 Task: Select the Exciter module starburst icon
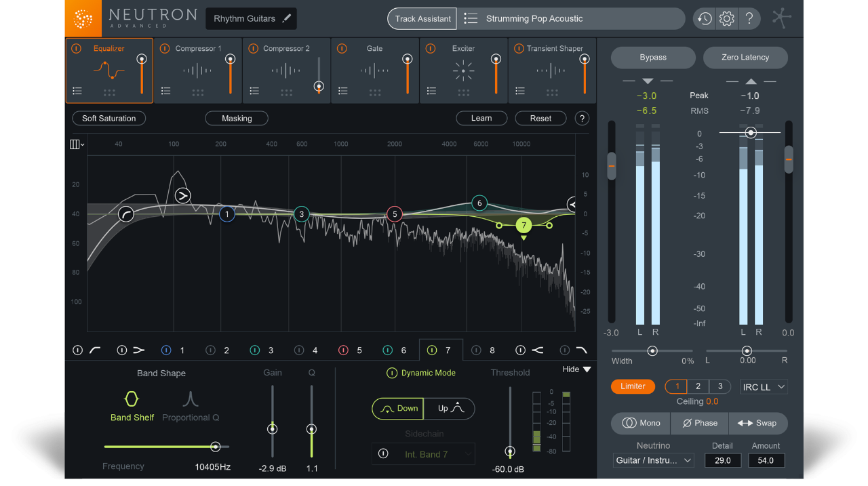click(464, 70)
